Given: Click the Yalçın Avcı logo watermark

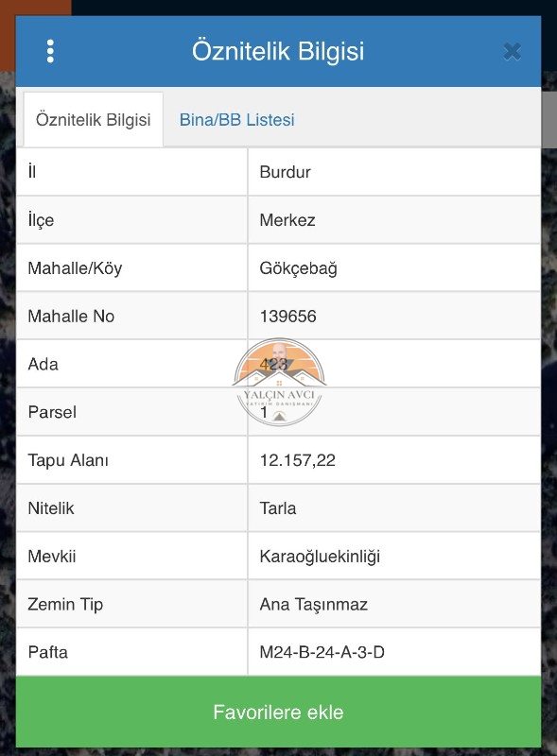Looking at the screenshot, I should pos(280,382).
